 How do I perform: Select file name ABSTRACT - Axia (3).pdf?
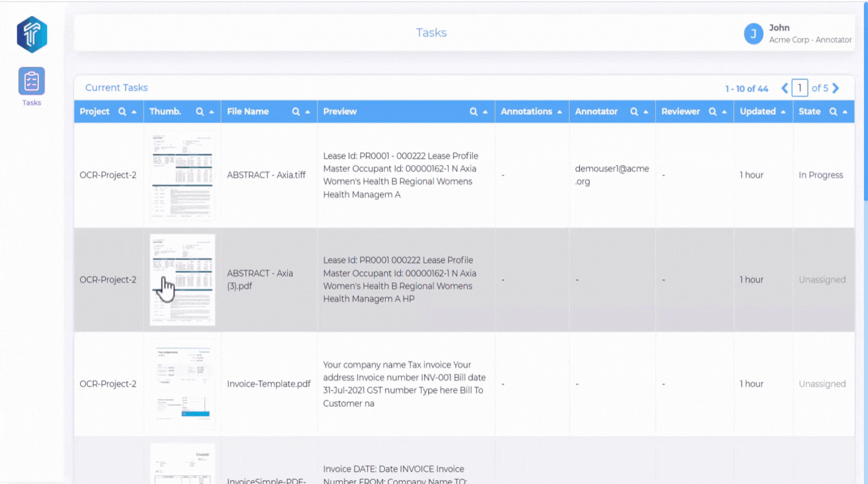point(260,280)
